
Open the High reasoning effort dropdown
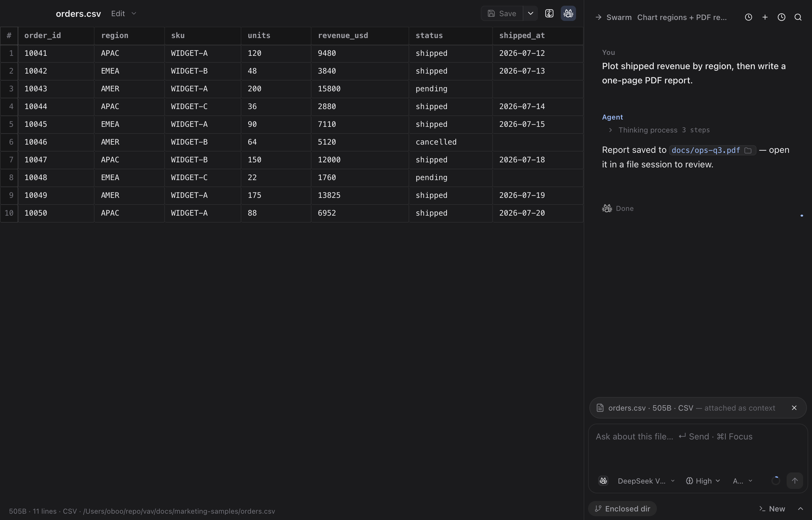(x=703, y=481)
